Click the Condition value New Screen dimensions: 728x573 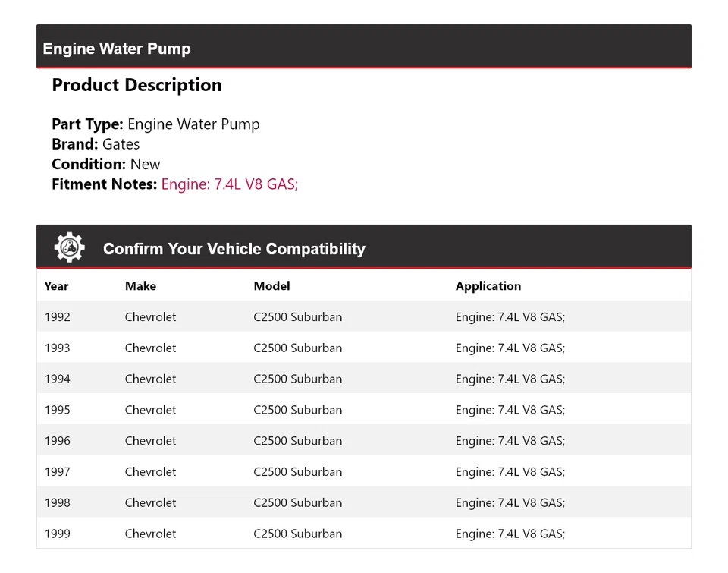[145, 164]
